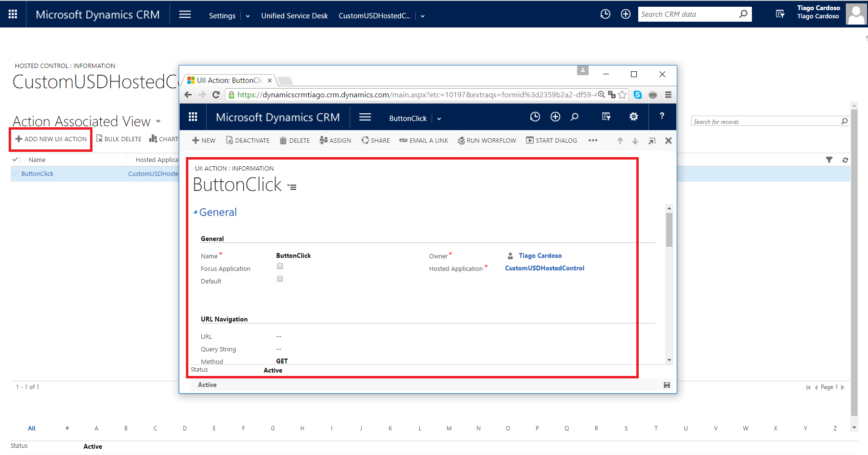
Task: Toggle the select-all rows checkmark
Action: 15,160
